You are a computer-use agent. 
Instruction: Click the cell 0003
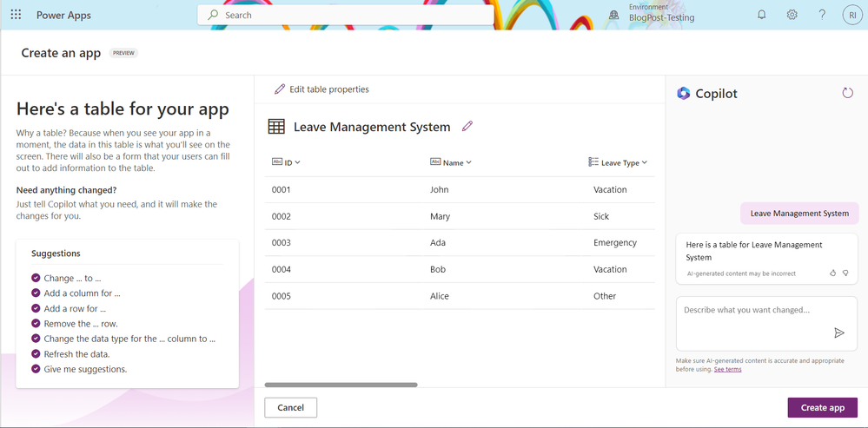click(282, 243)
